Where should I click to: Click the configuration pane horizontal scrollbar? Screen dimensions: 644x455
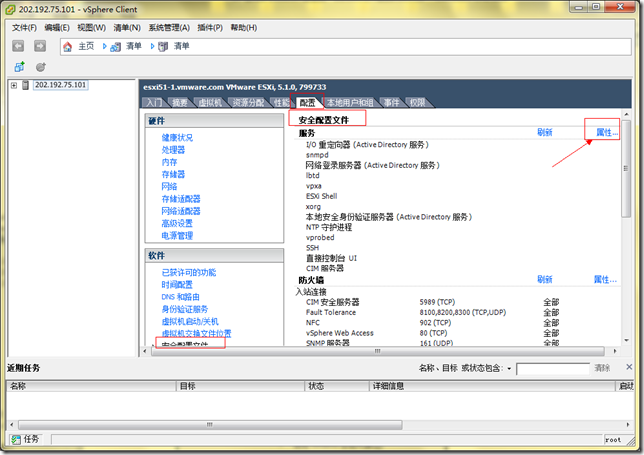tap(378, 351)
